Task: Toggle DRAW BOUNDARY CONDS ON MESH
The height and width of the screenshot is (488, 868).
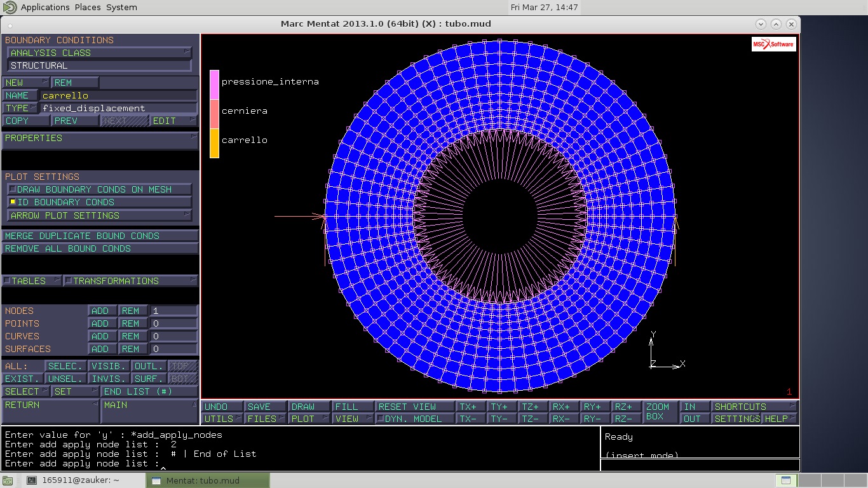Action: (x=98, y=189)
